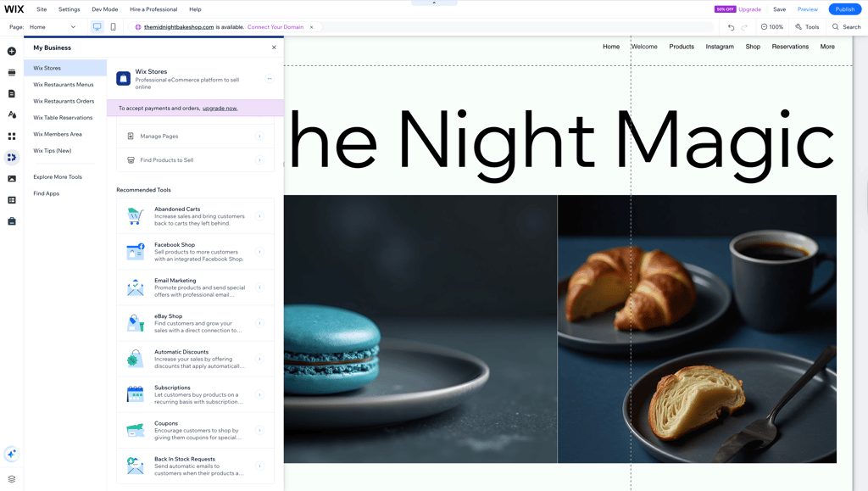Open the briefcase sidebar icon

point(12,221)
